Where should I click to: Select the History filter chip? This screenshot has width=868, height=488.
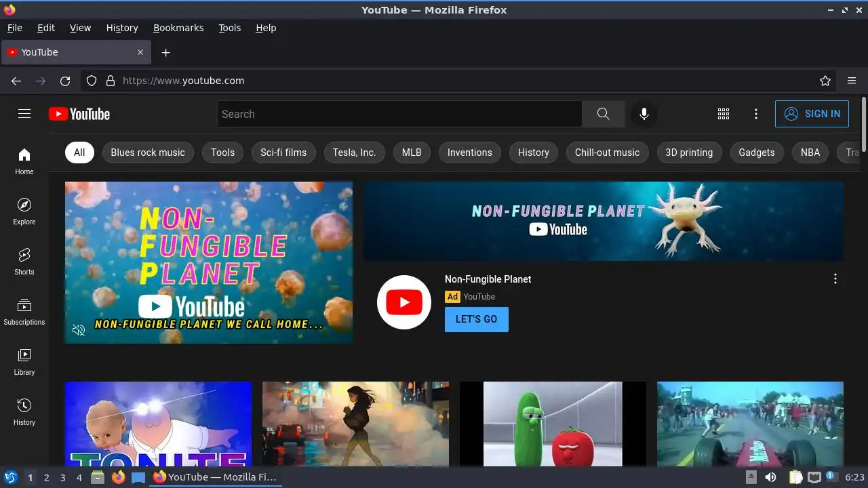(x=534, y=152)
